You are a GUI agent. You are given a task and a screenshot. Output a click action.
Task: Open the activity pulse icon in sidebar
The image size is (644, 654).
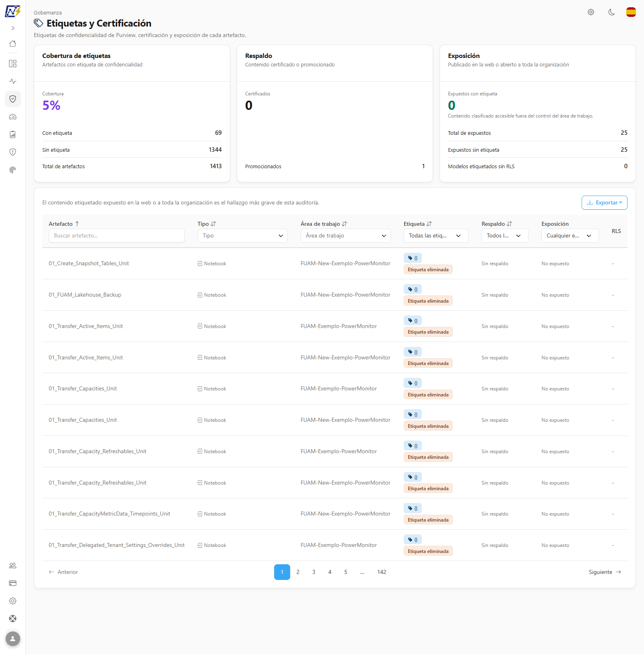[x=13, y=81]
